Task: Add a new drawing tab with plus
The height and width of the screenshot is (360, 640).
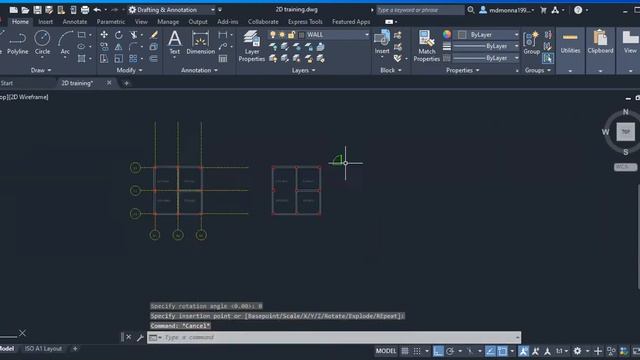Action: (126, 83)
